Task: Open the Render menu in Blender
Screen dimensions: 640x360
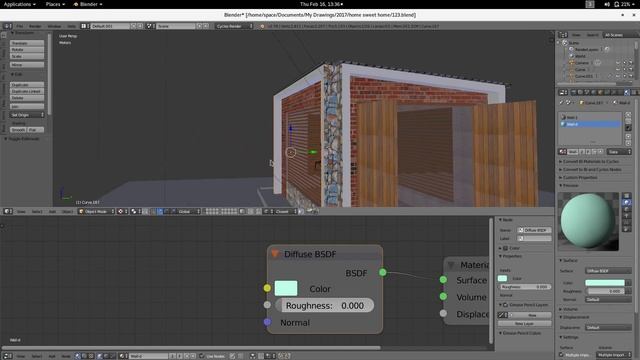Action: click(35, 26)
